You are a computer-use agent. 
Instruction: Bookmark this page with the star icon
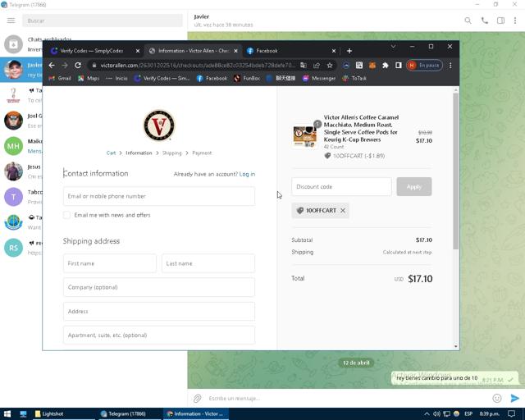pos(330,66)
